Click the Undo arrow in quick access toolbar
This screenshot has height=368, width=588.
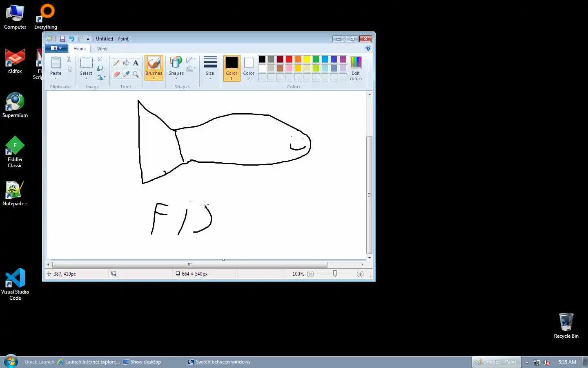[x=71, y=39]
